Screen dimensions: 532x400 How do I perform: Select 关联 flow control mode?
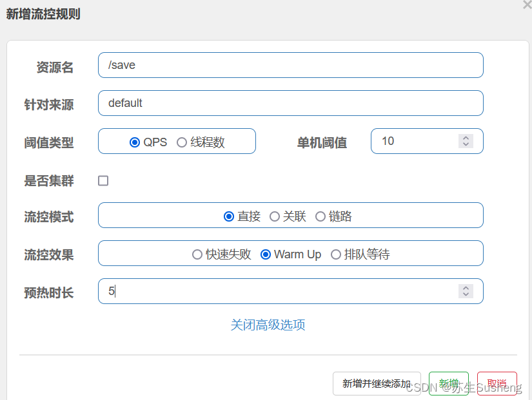pos(275,216)
